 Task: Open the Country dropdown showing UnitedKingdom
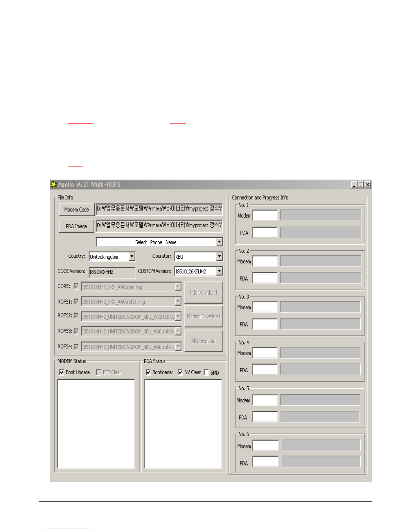coord(132,257)
